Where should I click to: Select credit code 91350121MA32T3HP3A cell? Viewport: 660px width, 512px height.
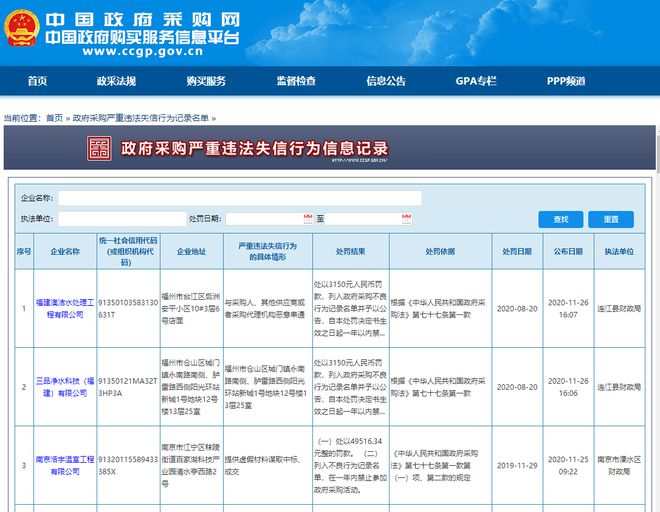click(128, 387)
